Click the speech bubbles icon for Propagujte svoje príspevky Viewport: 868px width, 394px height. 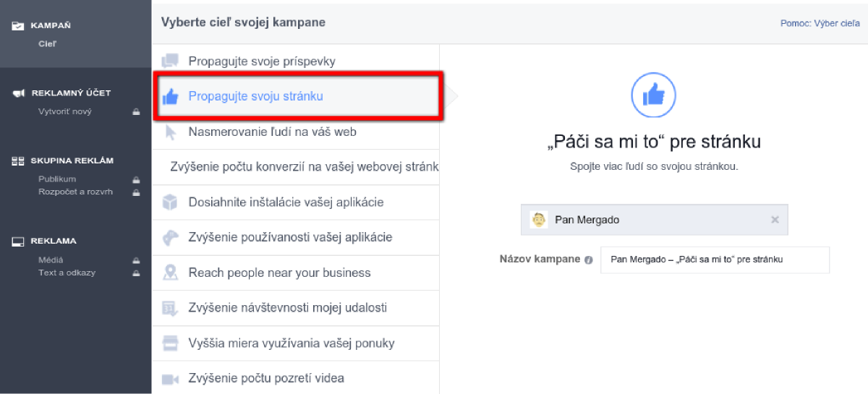point(170,61)
